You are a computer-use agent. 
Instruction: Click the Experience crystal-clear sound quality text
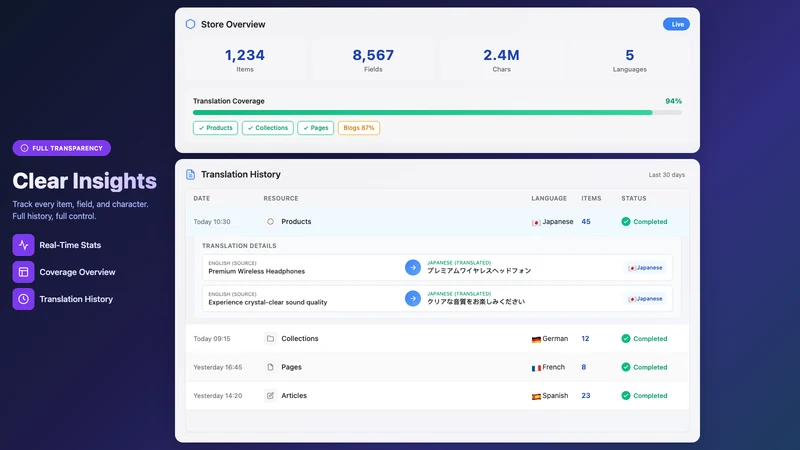tap(268, 302)
